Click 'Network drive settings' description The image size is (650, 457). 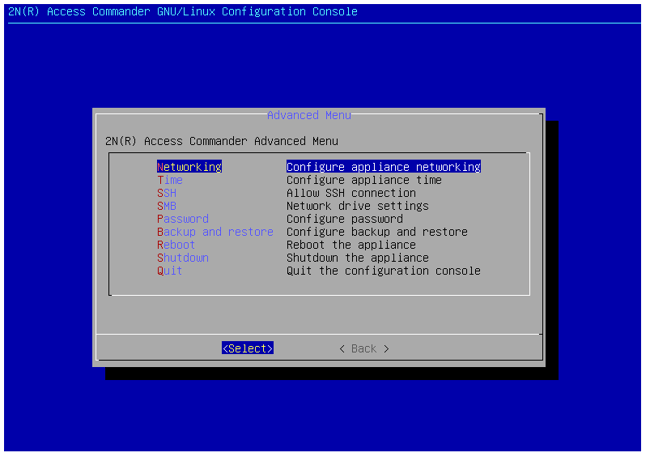[x=357, y=206]
